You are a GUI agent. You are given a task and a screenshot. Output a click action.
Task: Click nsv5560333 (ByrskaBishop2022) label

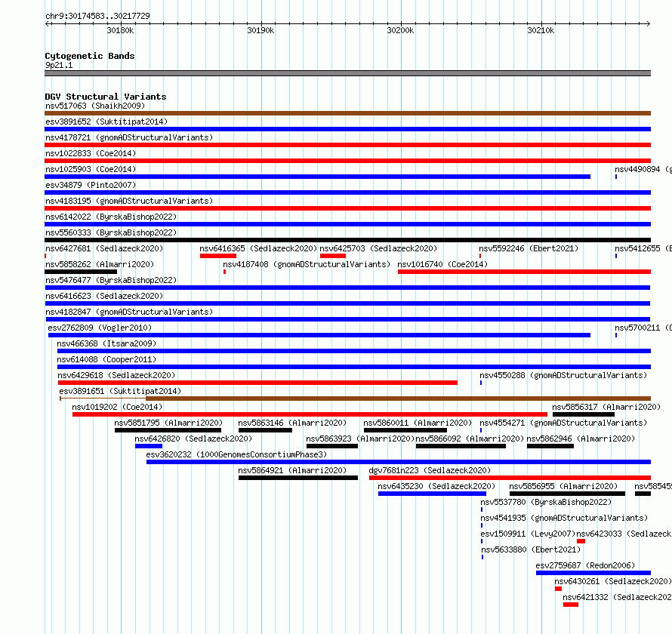click(111, 232)
